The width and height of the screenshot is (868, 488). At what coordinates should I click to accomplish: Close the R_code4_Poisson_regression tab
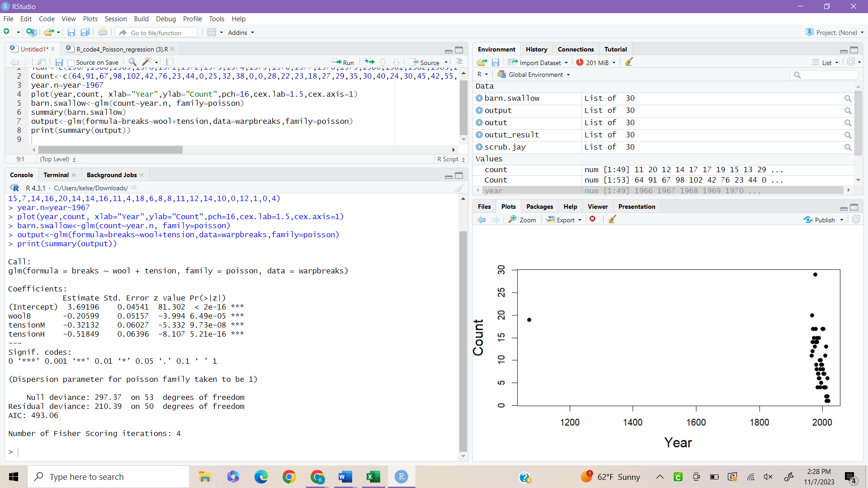tap(172, 49)
